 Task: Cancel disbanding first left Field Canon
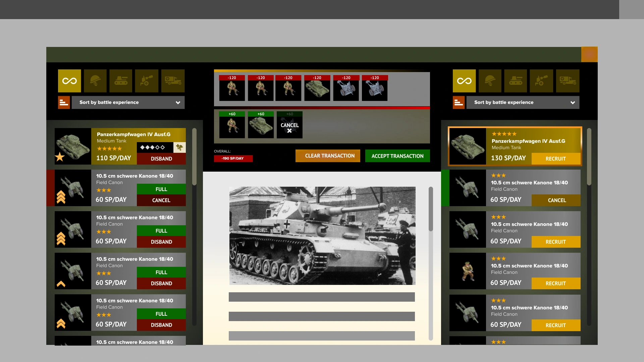[161, 200]
